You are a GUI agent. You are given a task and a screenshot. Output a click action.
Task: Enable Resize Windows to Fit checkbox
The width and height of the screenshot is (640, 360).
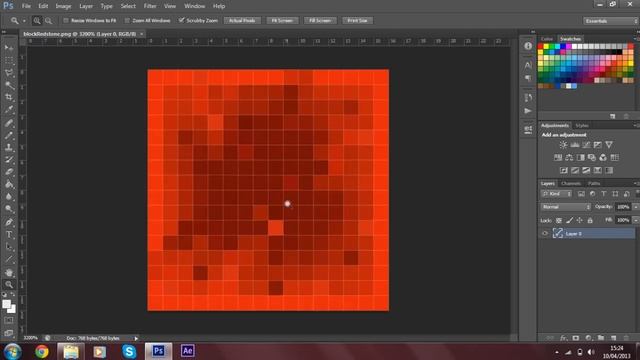click(x=66, y=20)
